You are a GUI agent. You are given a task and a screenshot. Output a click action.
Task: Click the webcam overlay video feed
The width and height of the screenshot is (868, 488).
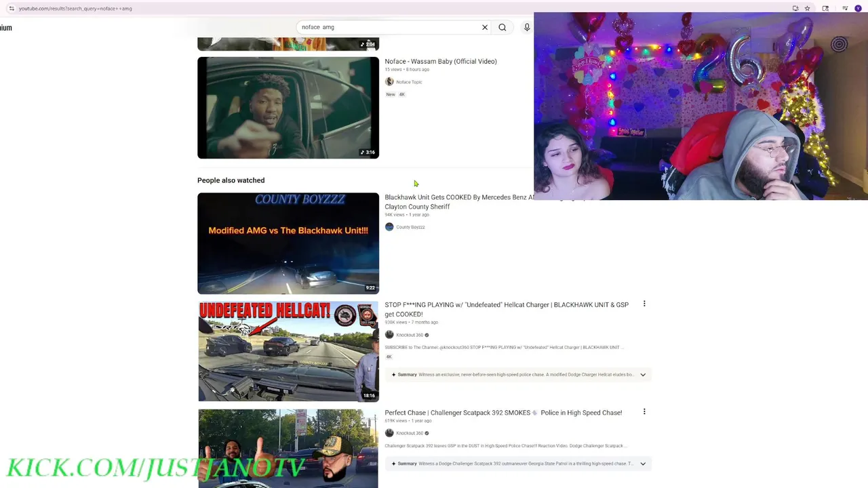click(x=701, y=106)
